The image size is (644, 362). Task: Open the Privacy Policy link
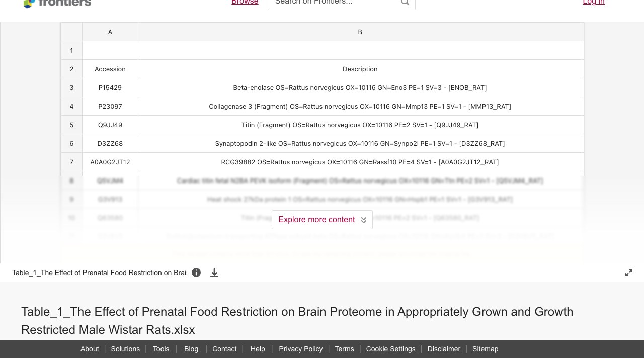[x=301, y=349]
